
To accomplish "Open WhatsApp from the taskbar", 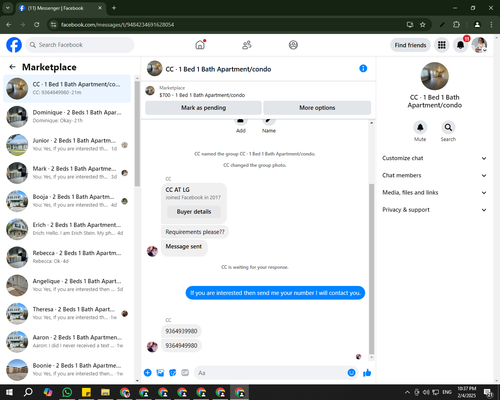I will click(x=67, y=392).
